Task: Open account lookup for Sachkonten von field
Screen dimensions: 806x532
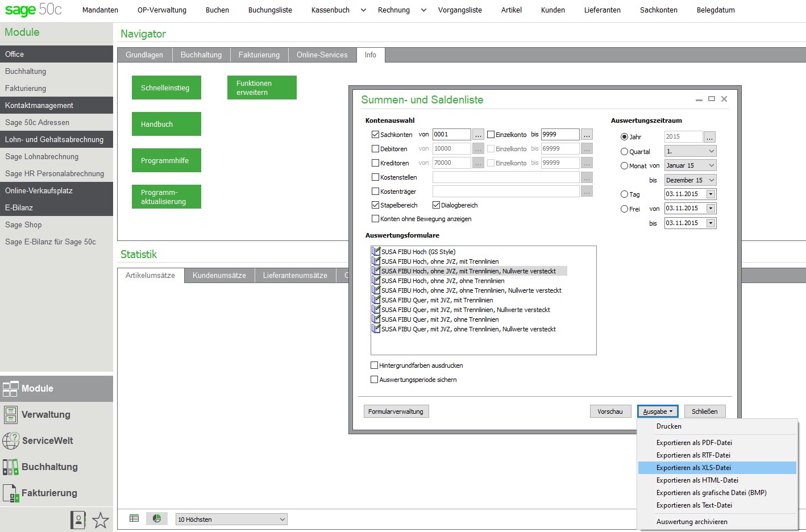Action: click(478, 135)
